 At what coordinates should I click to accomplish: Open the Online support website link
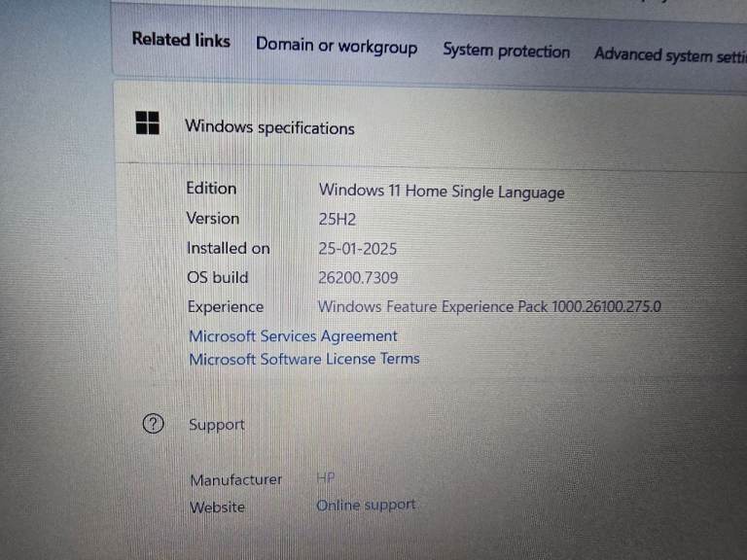click(366, 505)
